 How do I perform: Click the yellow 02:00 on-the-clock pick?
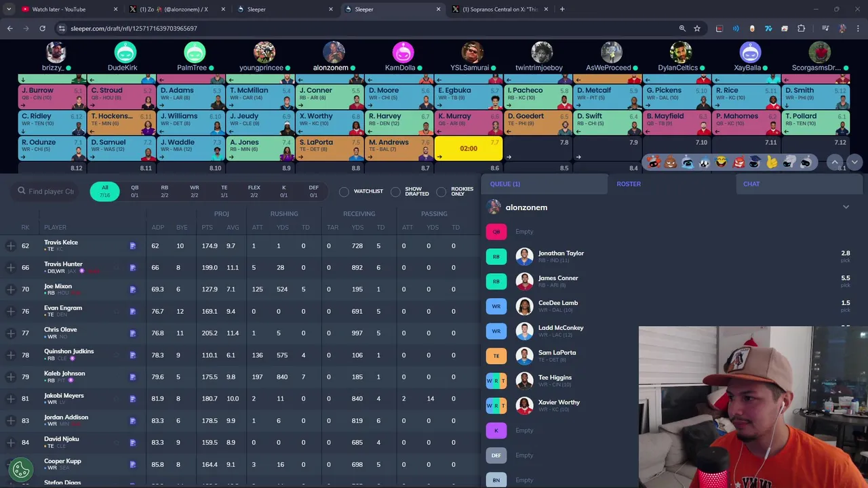(x=469, y=148)
